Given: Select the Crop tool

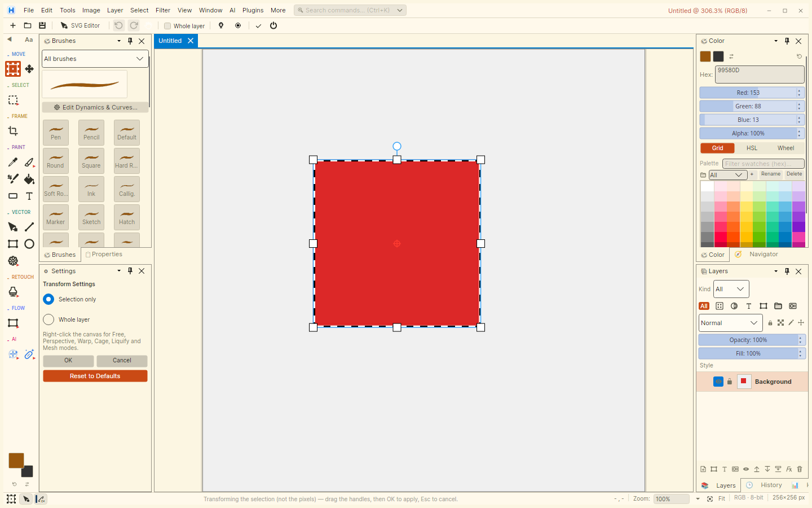Looking at the screenshot, I should point(13,131).
